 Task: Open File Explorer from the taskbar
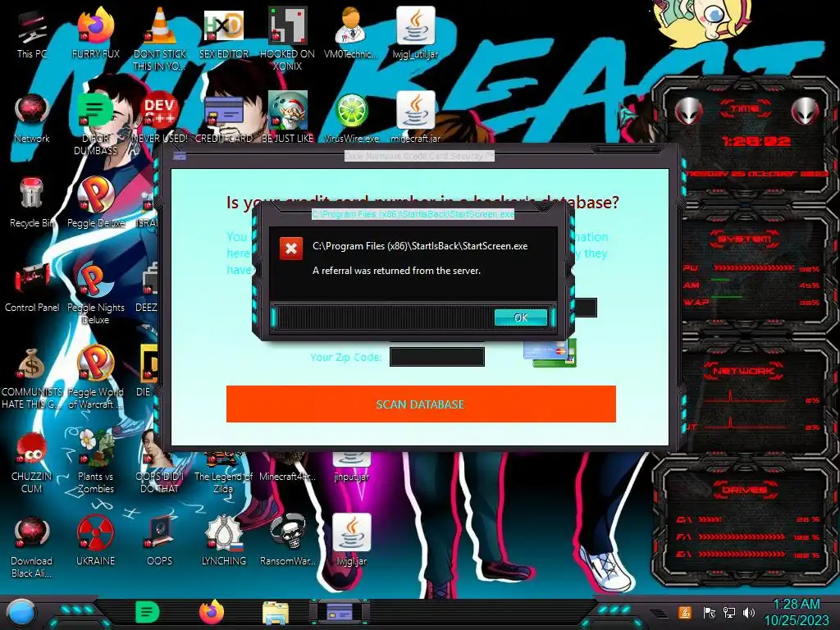(276, 613)
